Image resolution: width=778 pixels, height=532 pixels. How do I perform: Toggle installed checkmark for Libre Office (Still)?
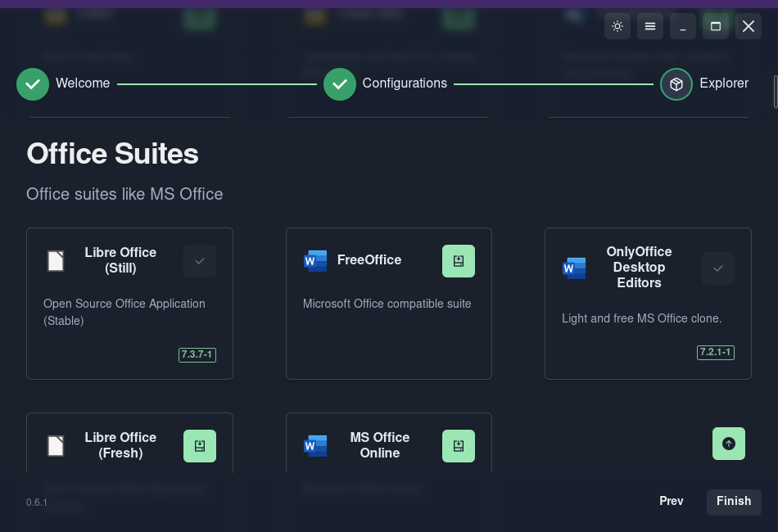200,261
